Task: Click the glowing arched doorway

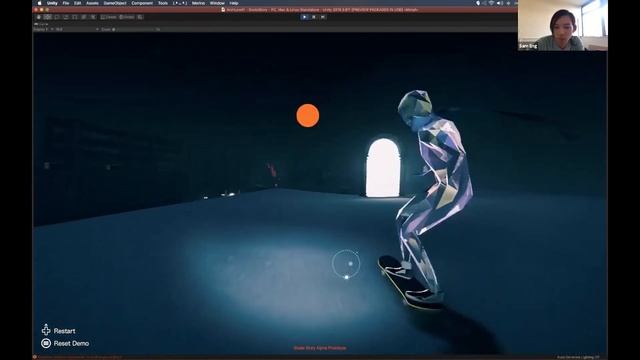Action: [x=383, y=168]
